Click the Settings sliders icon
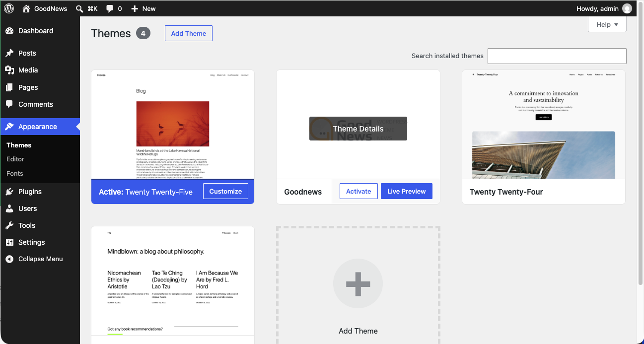 pos(9,242)
